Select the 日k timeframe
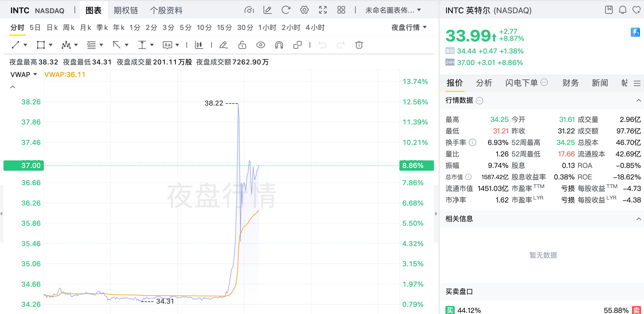This screenshot has height=314, width=644. point(52,27)
